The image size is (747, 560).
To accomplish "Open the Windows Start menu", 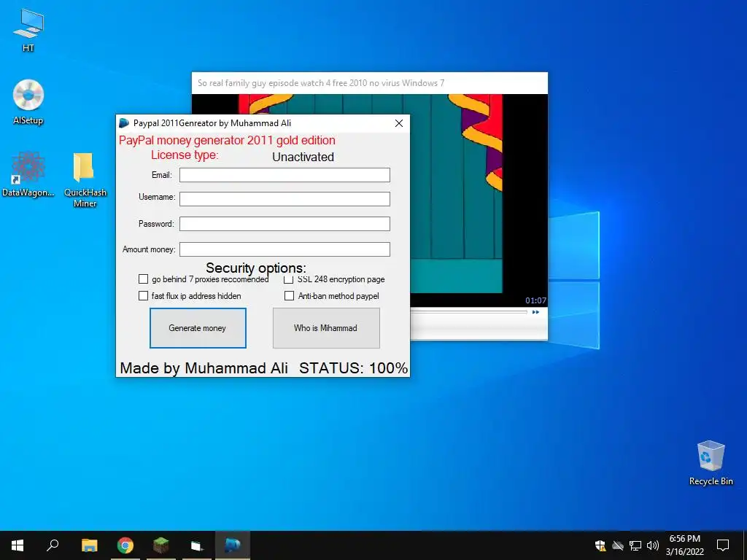I will (18, 545).
